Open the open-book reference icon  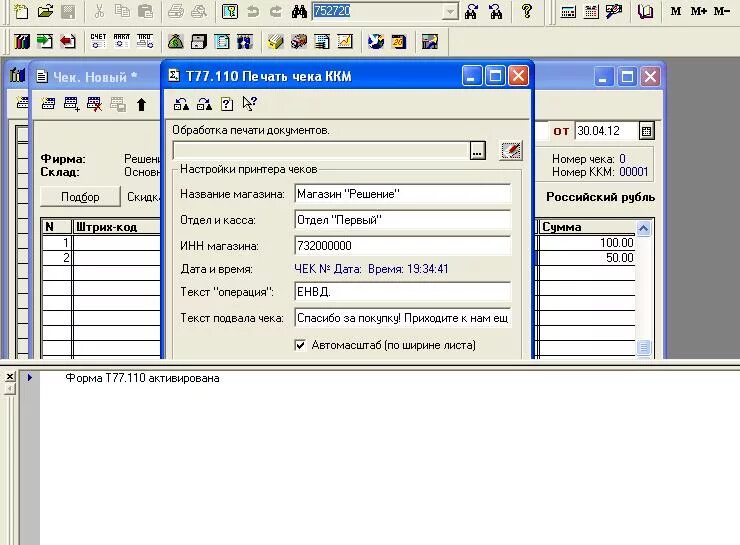645,11
